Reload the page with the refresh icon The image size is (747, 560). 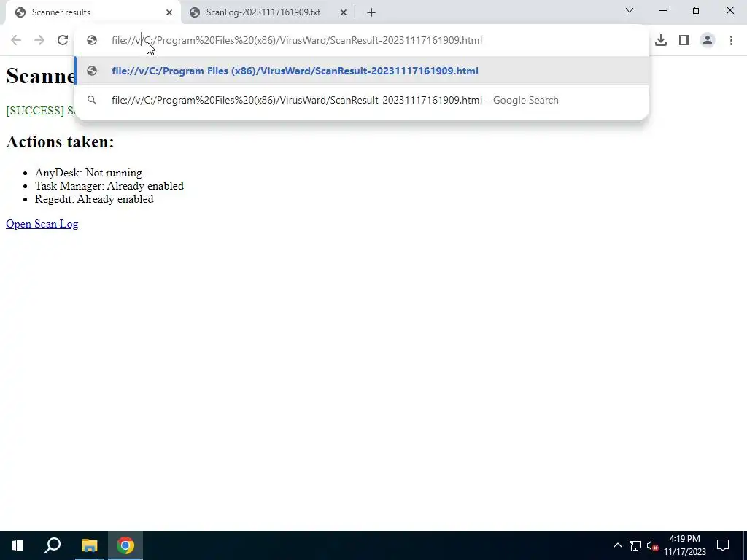pyautogui.click(x=63, y=40)
